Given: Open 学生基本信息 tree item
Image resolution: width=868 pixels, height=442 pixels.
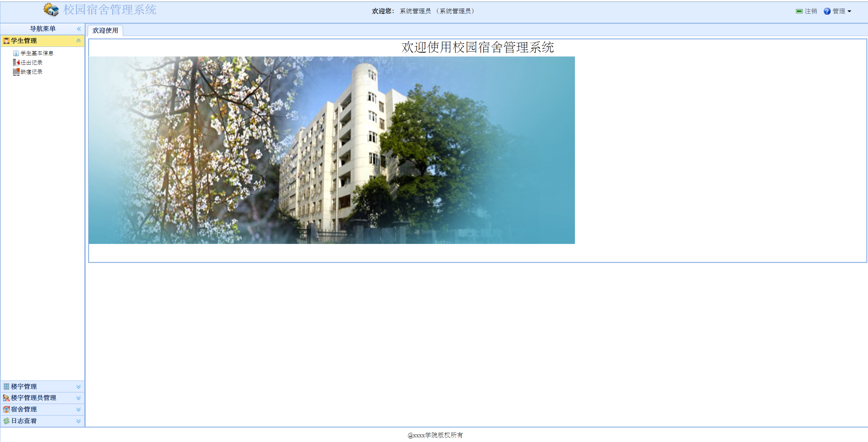Looking at the screenshot, I should pyautogui.click(x=37, y=53).
